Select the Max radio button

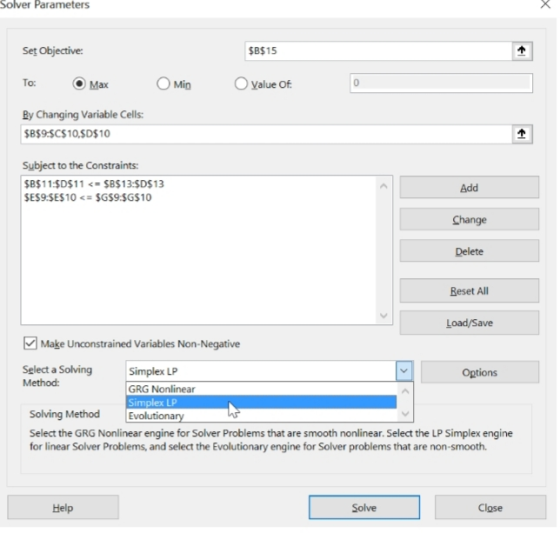coord(79,84)
